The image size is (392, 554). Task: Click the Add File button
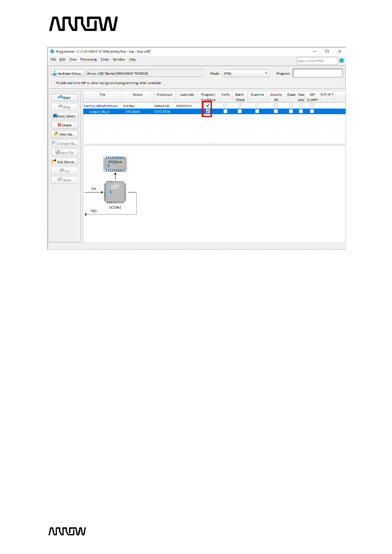[65, 134]
